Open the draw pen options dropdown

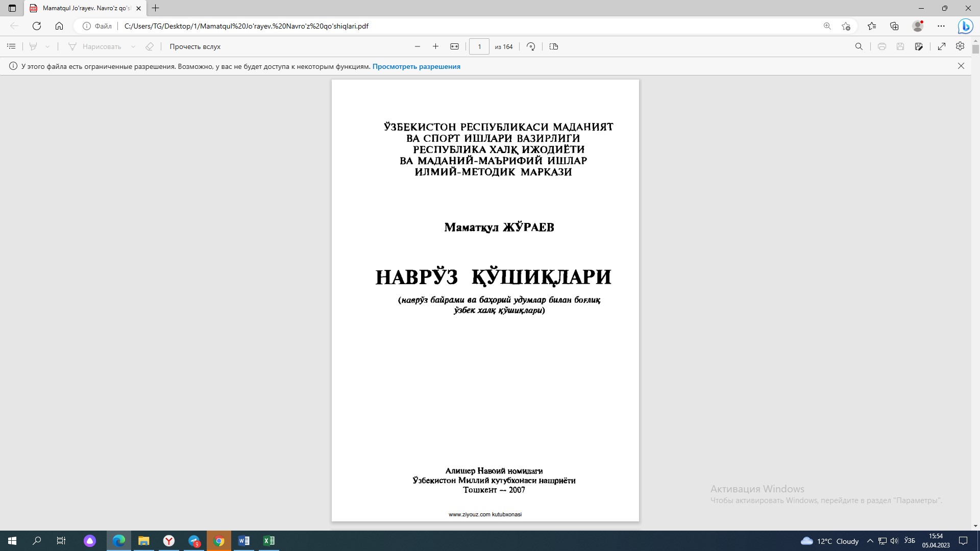pos(134,46)
